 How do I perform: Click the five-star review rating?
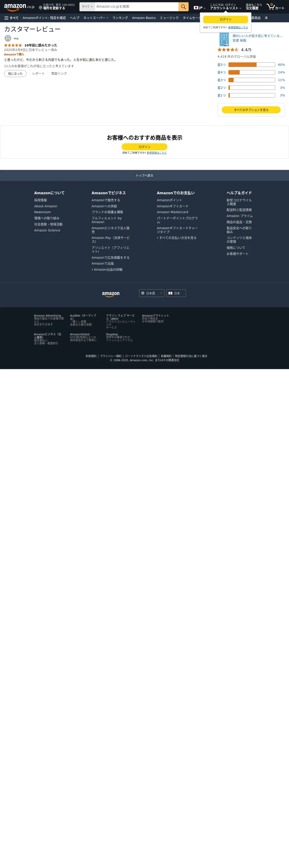(13, 45)
